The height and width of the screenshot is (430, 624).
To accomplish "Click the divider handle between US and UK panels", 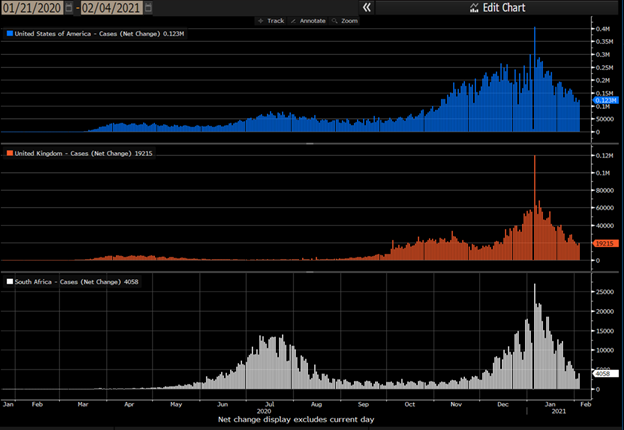I will point(308,144).
